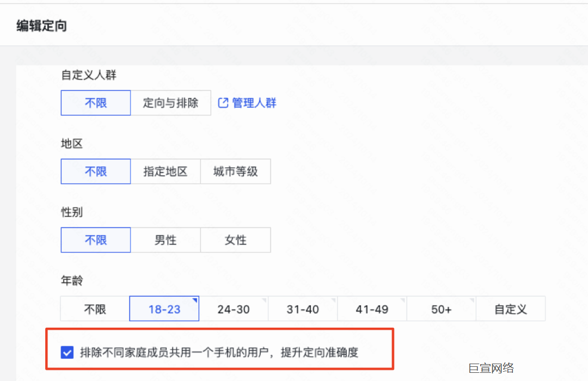Select the 31-40 age range
588x381 pixels.
[x=302, y=308]
